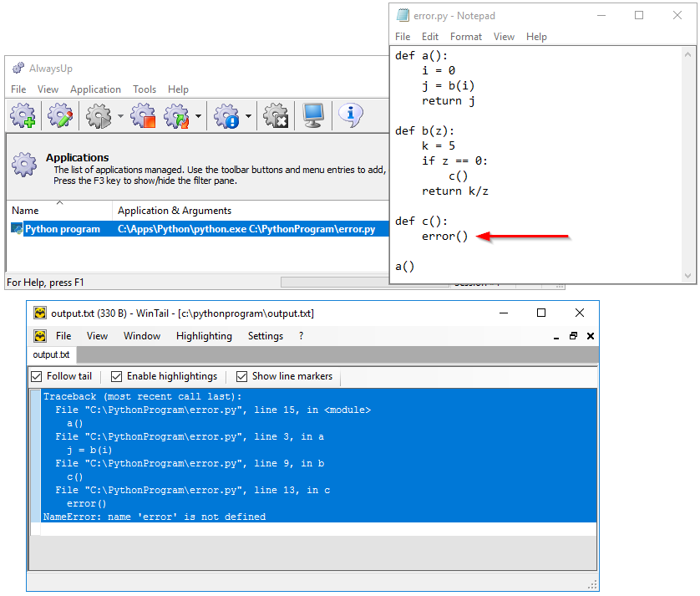Maximize the Notepad window

(639, 15)
